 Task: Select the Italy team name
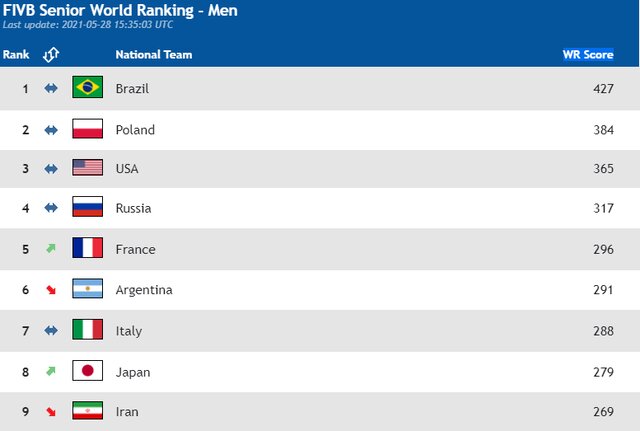[129, 331]
